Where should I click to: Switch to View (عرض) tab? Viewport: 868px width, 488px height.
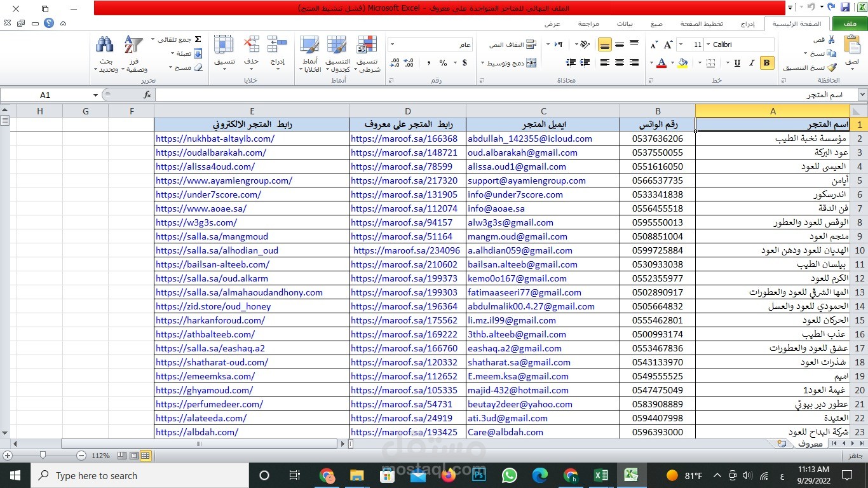point(552,24)
